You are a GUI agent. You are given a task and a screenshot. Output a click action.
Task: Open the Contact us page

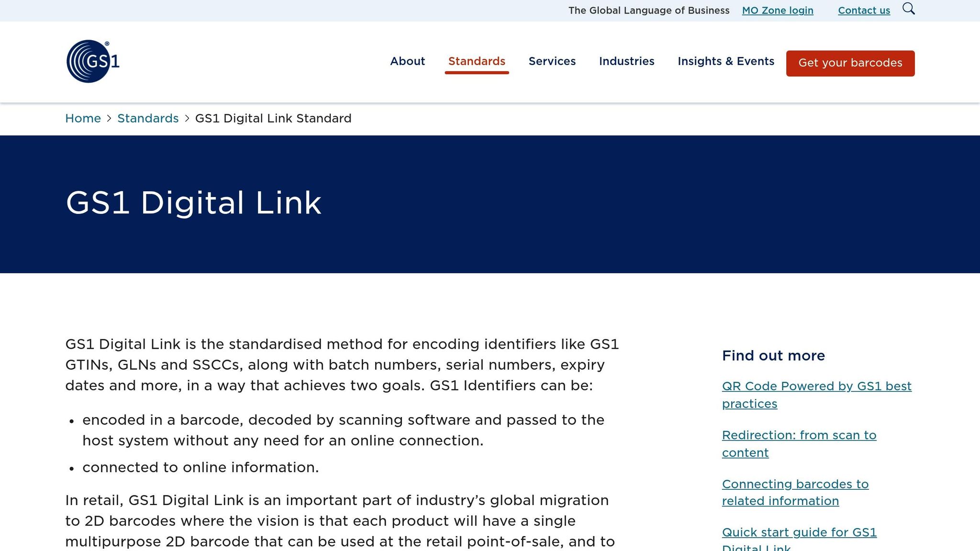864,10
